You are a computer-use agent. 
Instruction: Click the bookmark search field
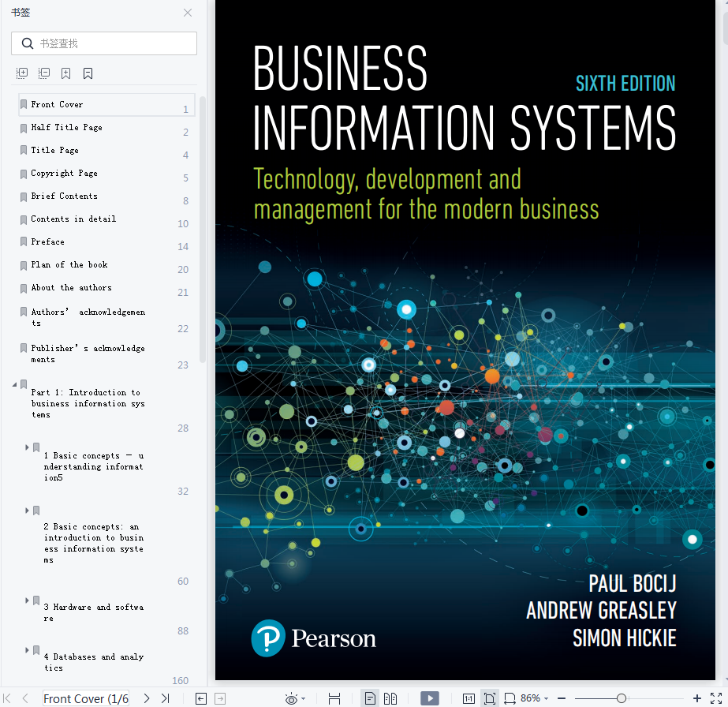[104, 43]
